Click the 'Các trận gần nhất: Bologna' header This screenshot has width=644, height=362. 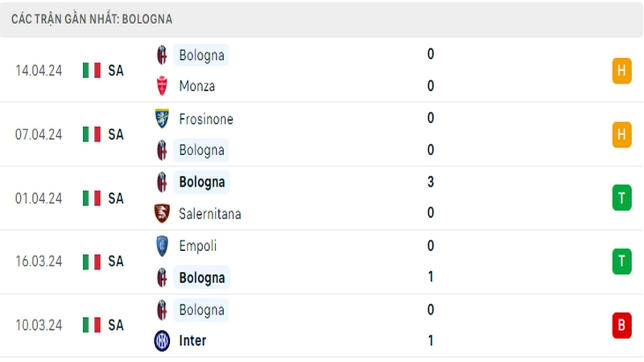tap(92, 19)
